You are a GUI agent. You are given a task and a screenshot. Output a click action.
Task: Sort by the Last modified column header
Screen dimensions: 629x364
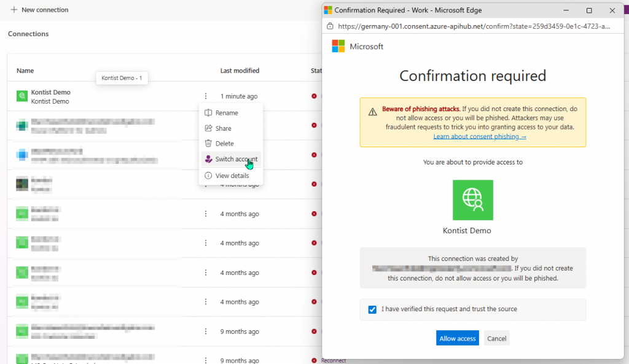click(240, 71)
